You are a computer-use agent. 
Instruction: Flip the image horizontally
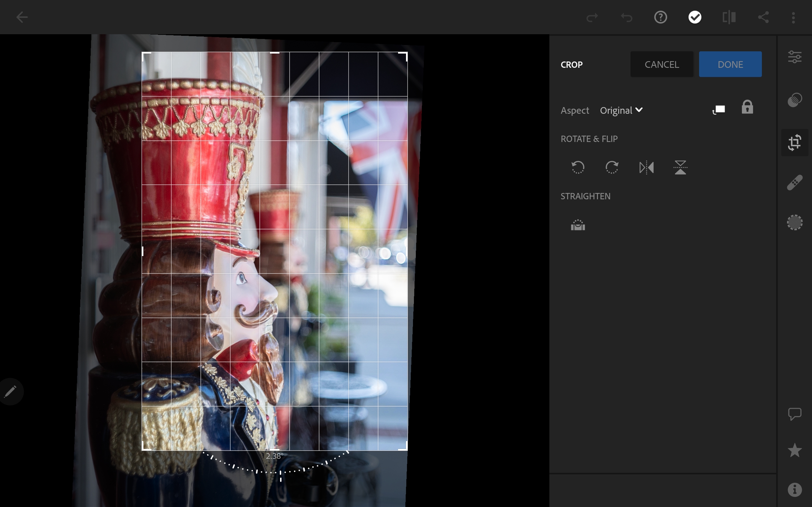click(x=646, y=167)
